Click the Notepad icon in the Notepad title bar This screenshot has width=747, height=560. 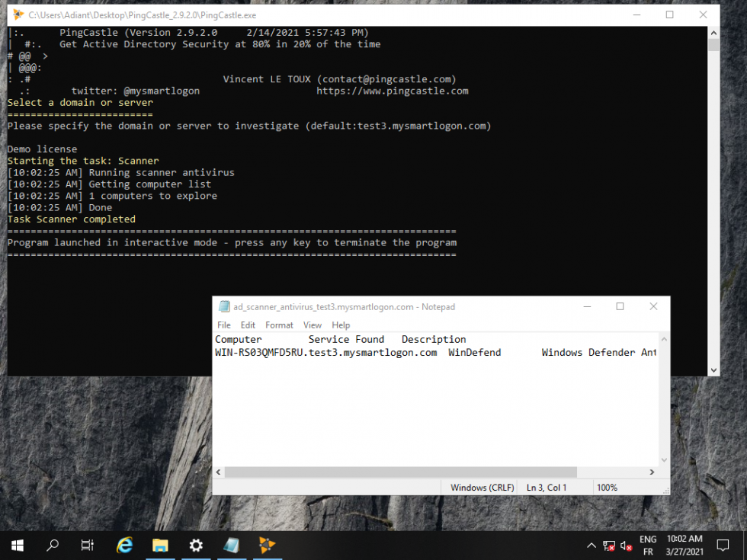[224, 306]
